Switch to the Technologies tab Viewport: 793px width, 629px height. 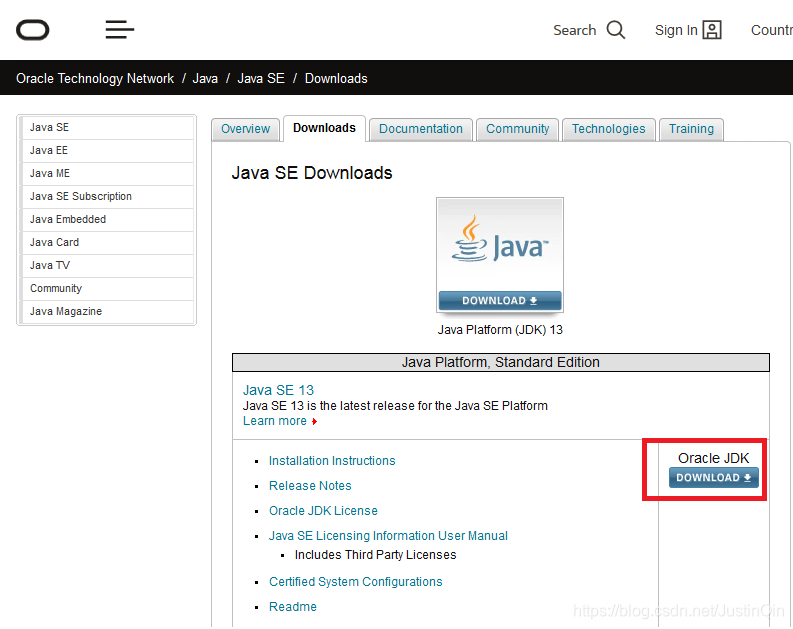pyautogui.click(x=608, y=129)
